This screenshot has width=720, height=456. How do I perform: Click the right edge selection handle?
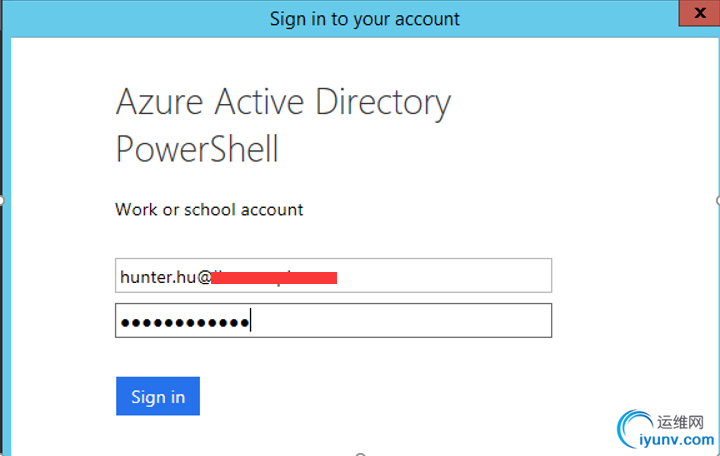(x=718, y=201)
